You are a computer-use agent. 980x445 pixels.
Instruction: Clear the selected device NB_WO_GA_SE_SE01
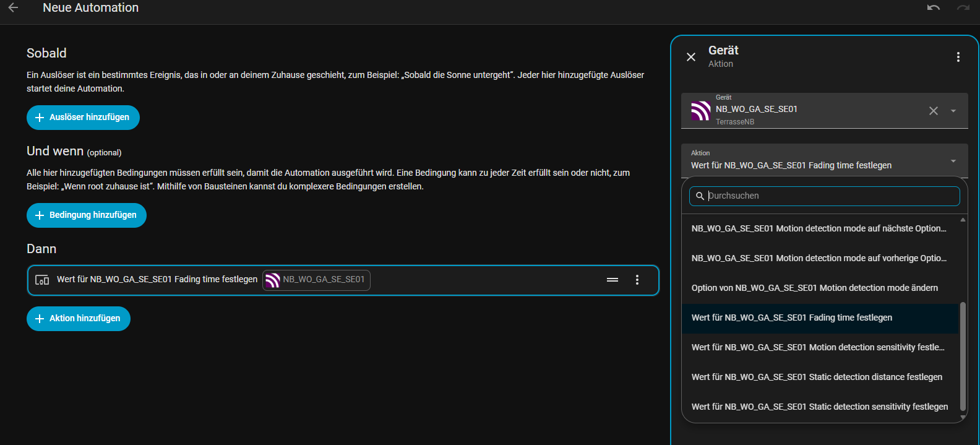pos(933,111)
